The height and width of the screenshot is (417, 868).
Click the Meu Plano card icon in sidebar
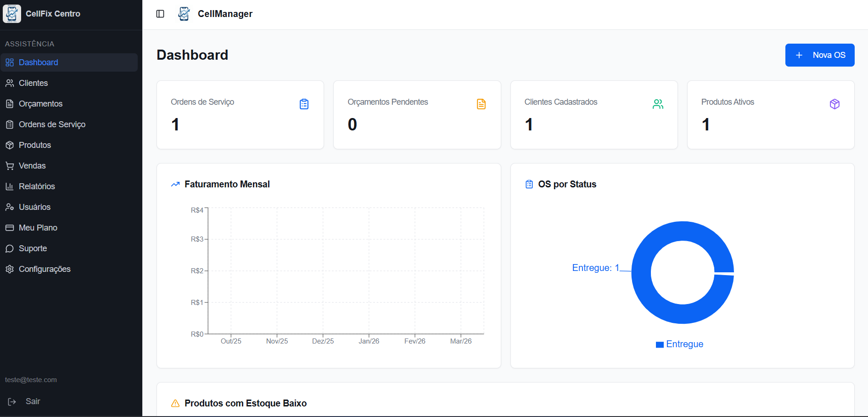coord(10,228)
